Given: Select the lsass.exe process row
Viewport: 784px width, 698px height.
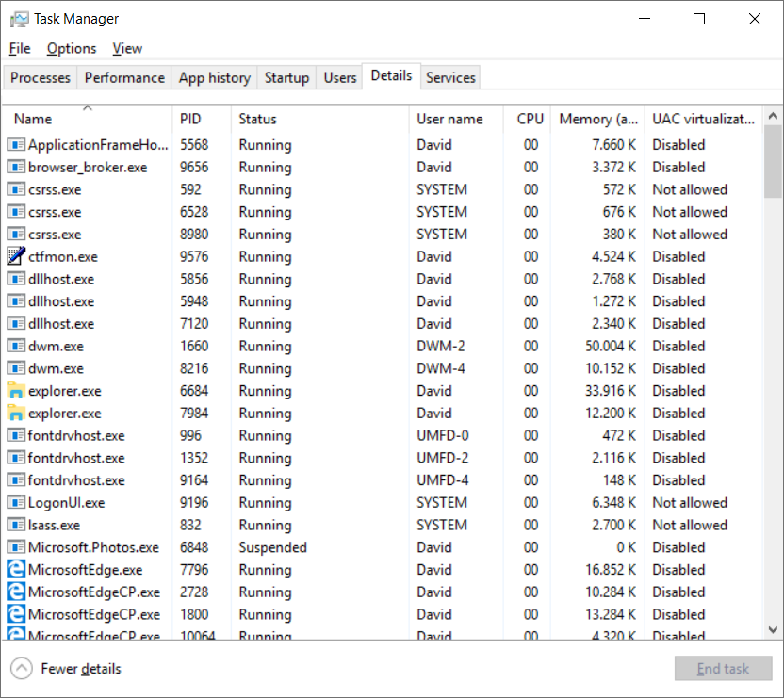Looking at the screenshot, I should (x=382, y=525).
